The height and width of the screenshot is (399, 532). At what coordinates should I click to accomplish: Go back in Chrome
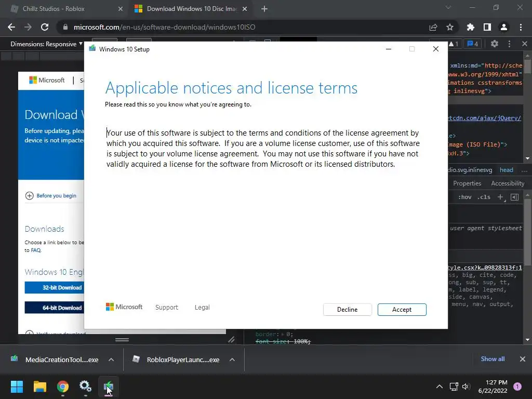11,27
